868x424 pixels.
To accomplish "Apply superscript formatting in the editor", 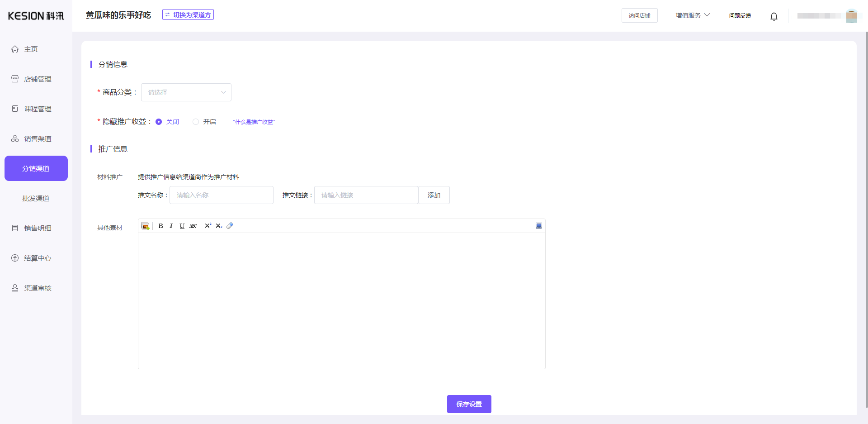I will (208, 226).
